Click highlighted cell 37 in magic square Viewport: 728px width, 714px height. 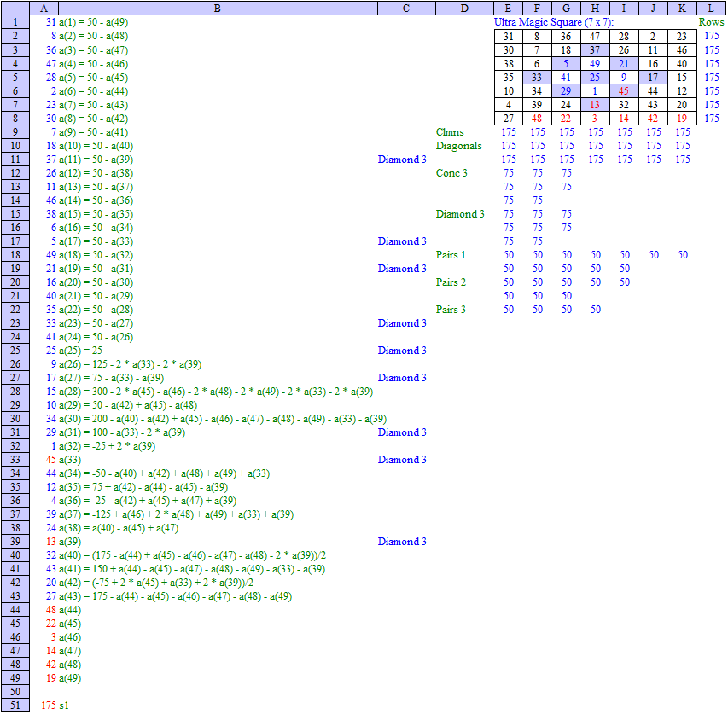595,50
